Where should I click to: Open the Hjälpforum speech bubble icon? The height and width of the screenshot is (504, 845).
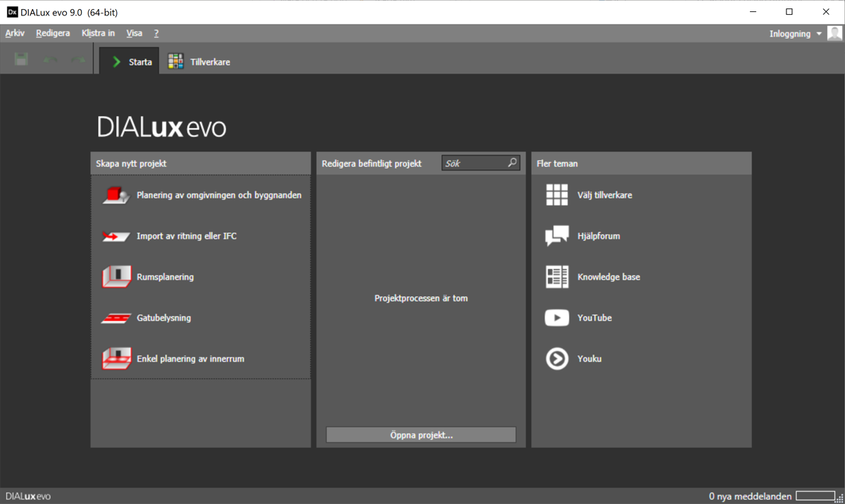pos(557,236)
